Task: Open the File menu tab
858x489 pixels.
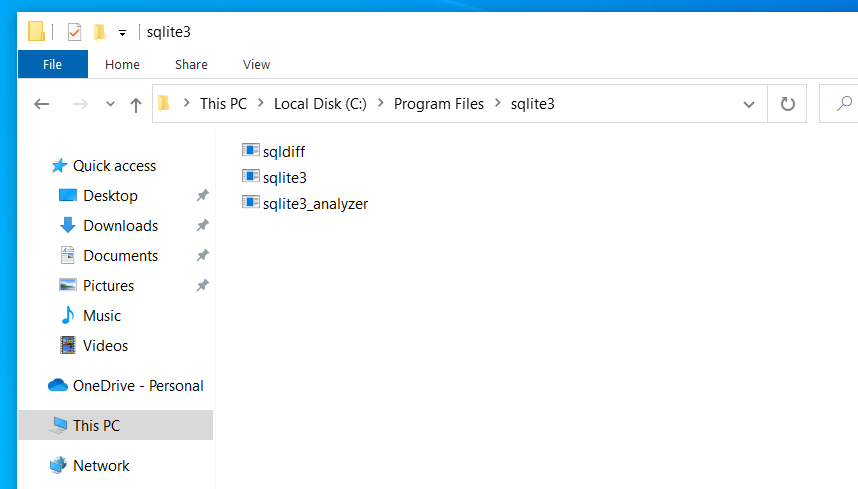Action: pyautogui.click(x=53, y=65)
